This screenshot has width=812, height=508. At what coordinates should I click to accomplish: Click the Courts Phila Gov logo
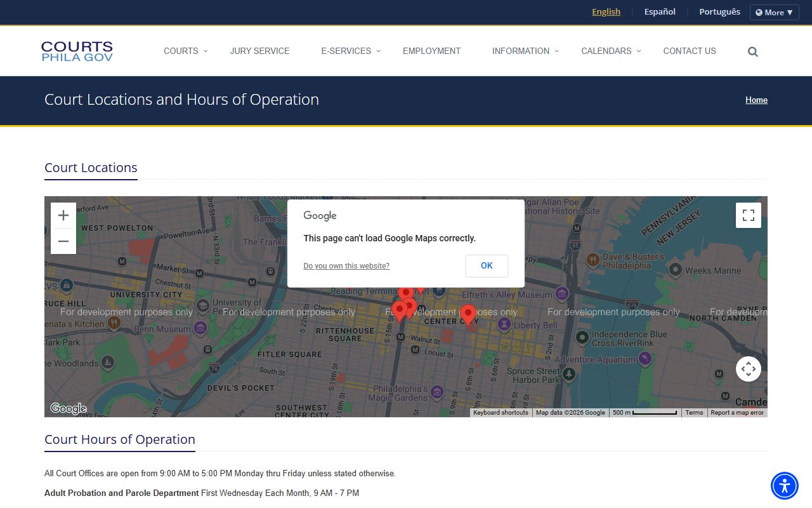77,51
